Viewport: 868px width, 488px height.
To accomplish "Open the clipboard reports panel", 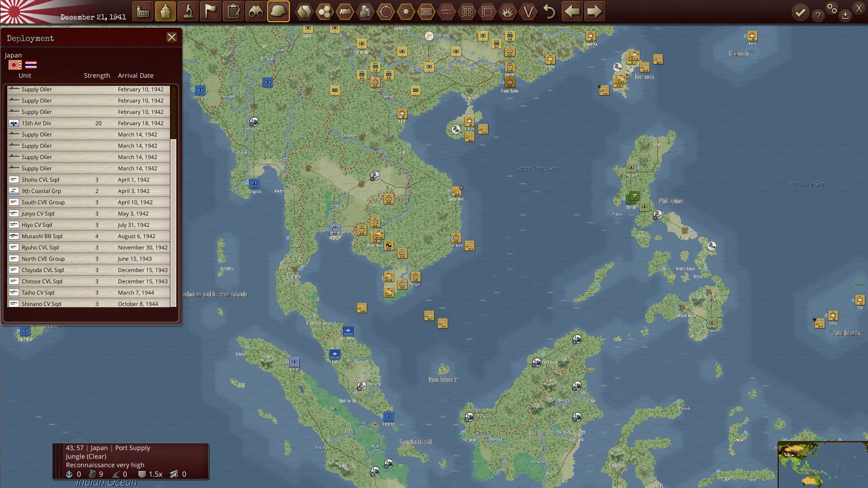I will (233, 12).
